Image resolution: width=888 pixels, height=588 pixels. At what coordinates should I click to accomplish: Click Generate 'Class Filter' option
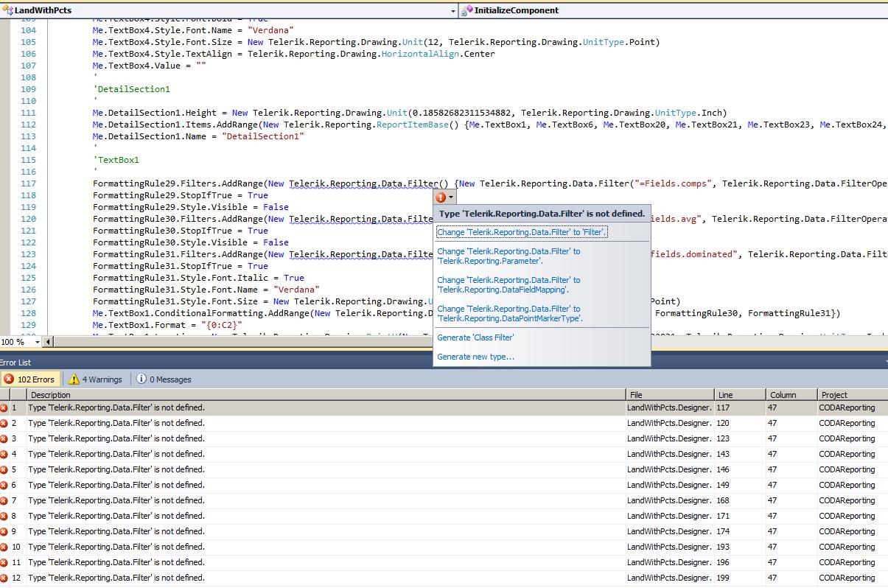475,337
